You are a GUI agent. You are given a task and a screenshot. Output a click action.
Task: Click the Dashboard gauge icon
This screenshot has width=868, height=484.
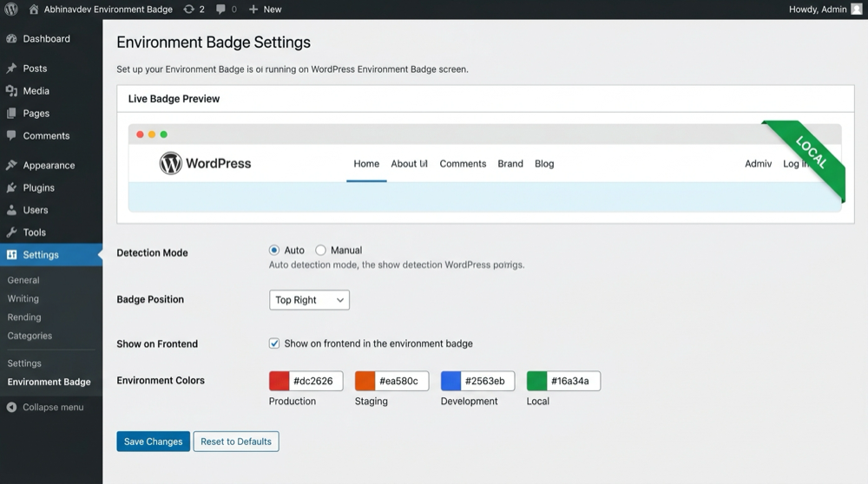click(11, 39)
